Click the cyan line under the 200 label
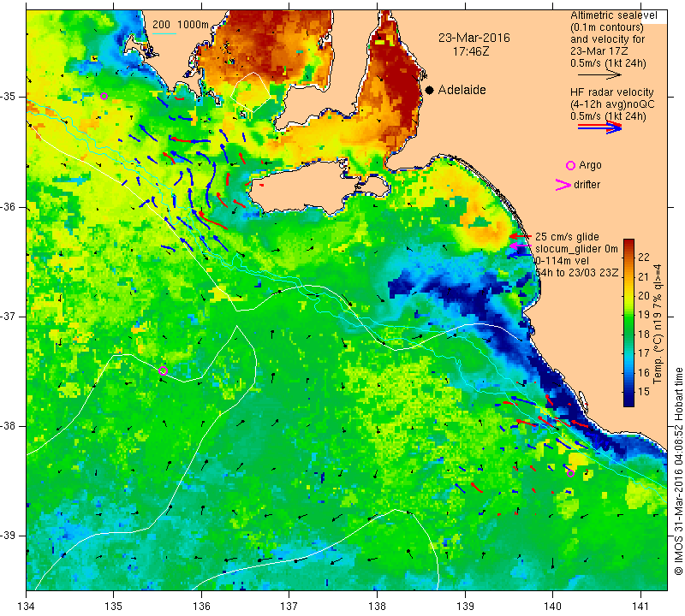 pos(164,33)
